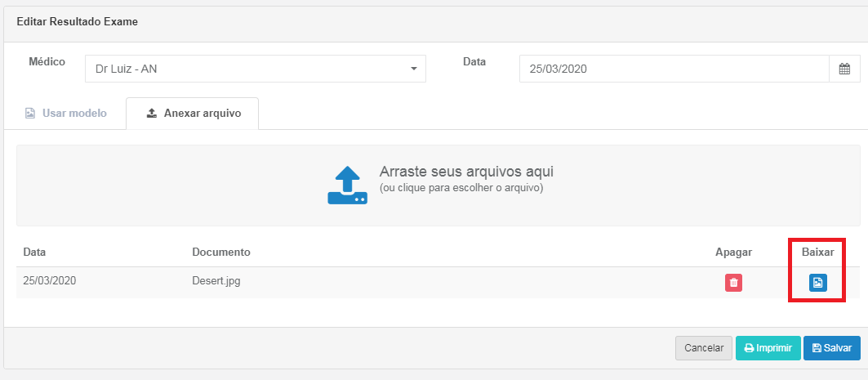The width and height of the screenshot is (868, 380).
Task: Open the Médico dropdown showing Dr Luiz - AN
Action: (245, 69)
